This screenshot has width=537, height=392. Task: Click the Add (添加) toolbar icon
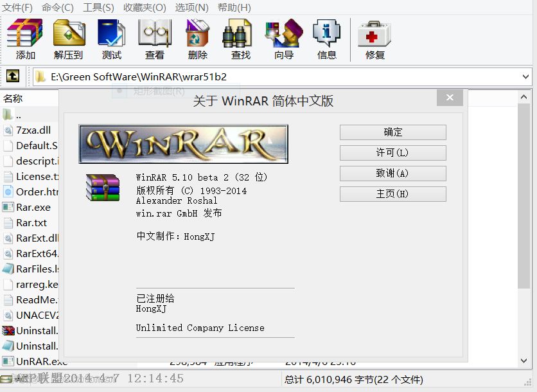(25, 33)
